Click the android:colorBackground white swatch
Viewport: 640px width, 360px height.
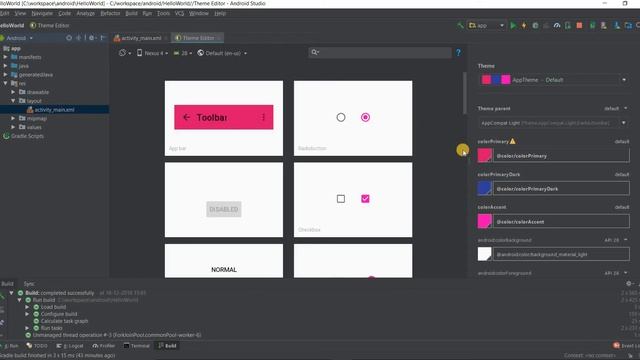tap(484, 254)
